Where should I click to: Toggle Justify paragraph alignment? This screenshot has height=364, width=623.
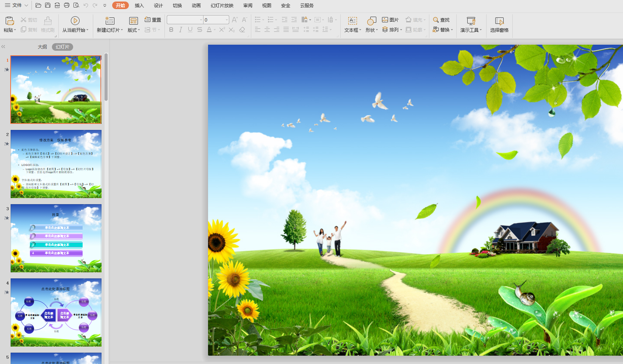point(286,30)
